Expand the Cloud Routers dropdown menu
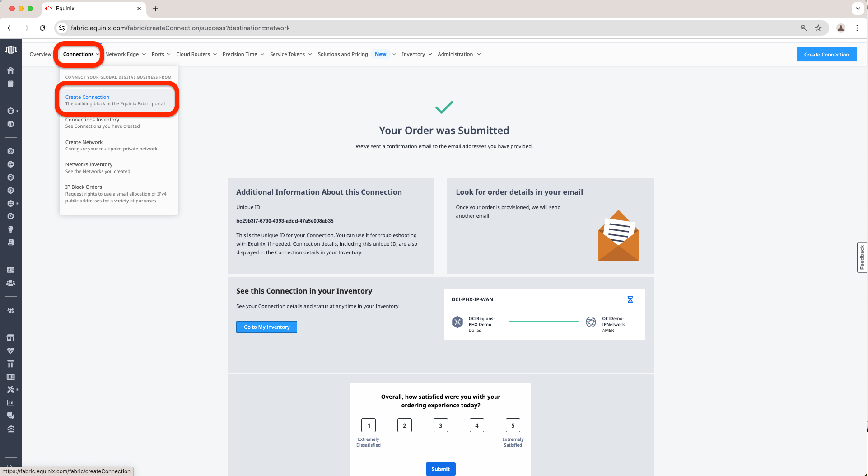Screen dimensions: 868x476 [x=196, y=54]
